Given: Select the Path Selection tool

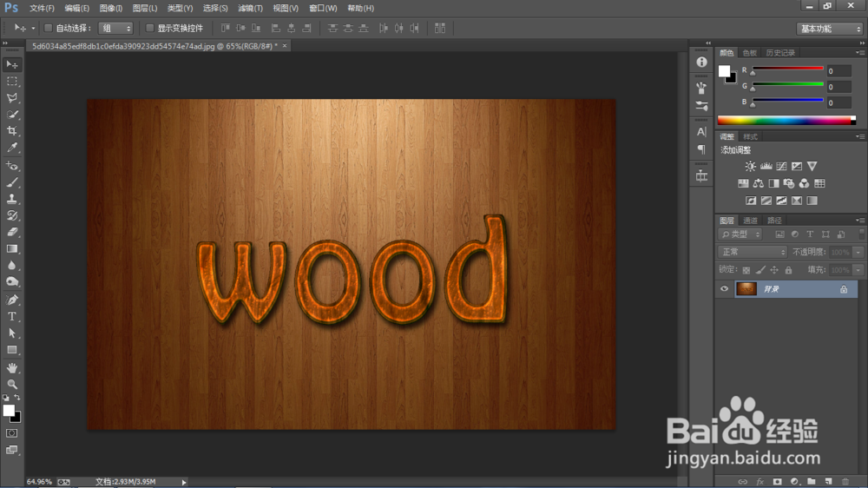Looking at the screenshot, I should (x=11, y=333).
